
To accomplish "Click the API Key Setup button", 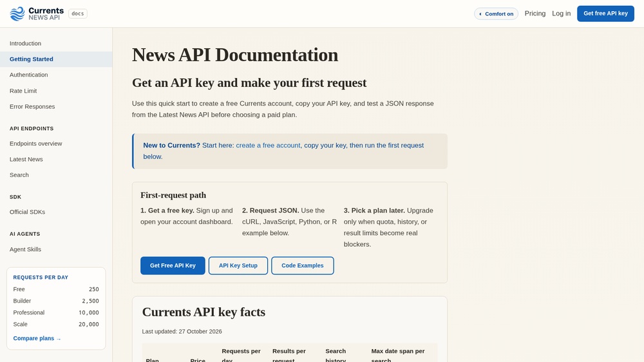I will 238,265.
